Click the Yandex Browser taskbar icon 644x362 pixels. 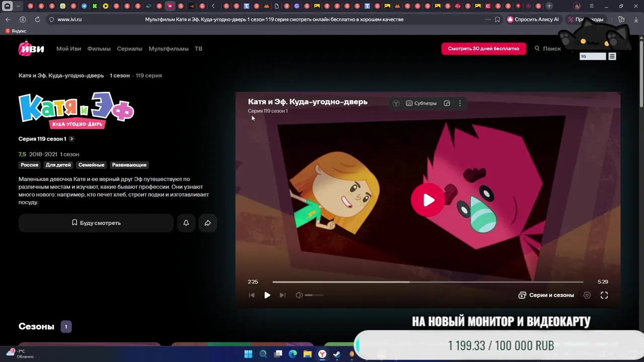322,354
